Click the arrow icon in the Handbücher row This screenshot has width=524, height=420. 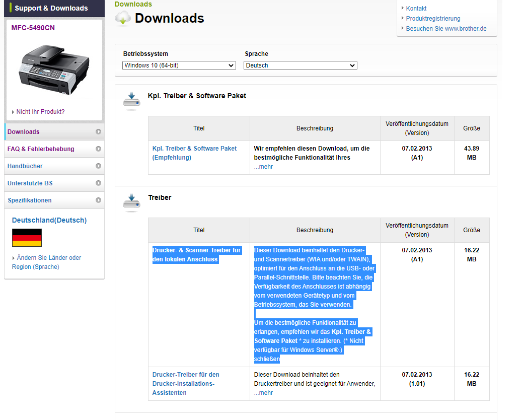[x=98, y=166]
